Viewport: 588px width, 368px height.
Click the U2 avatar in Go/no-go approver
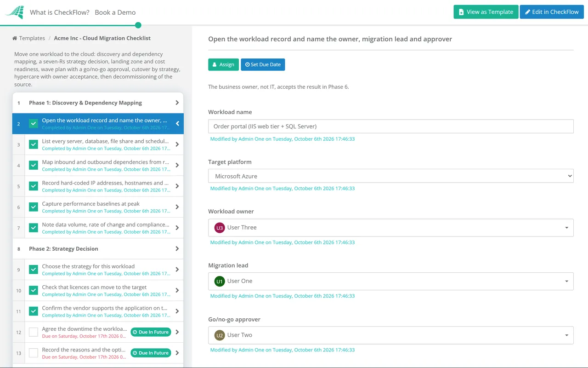pyautogui.click(x=220, y=335)
